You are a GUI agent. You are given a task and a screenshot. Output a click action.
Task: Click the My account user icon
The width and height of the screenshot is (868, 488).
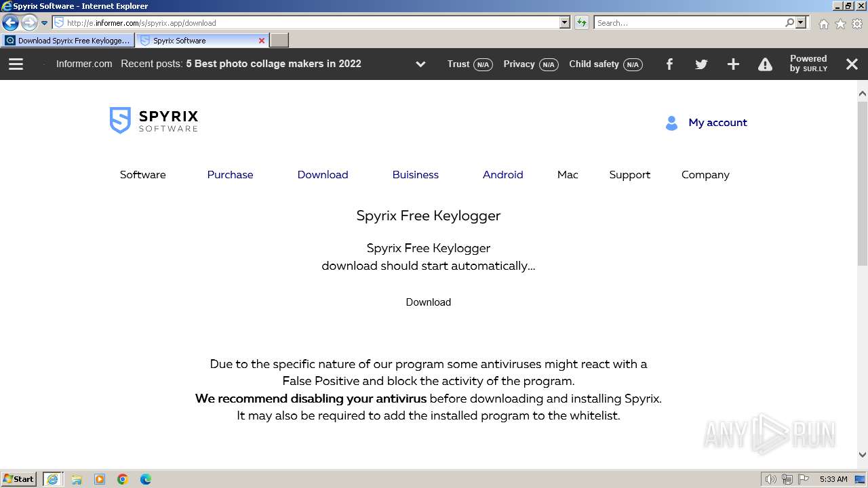tap(671, 123)
